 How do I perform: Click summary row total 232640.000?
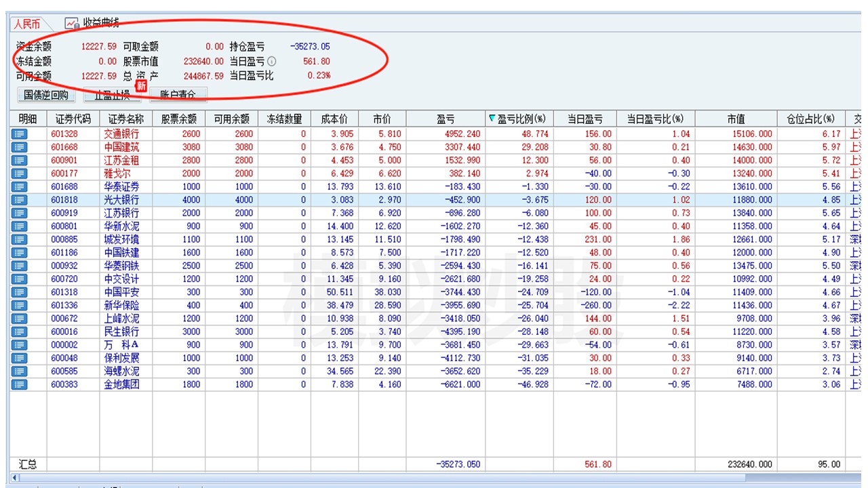click(749, 464)
